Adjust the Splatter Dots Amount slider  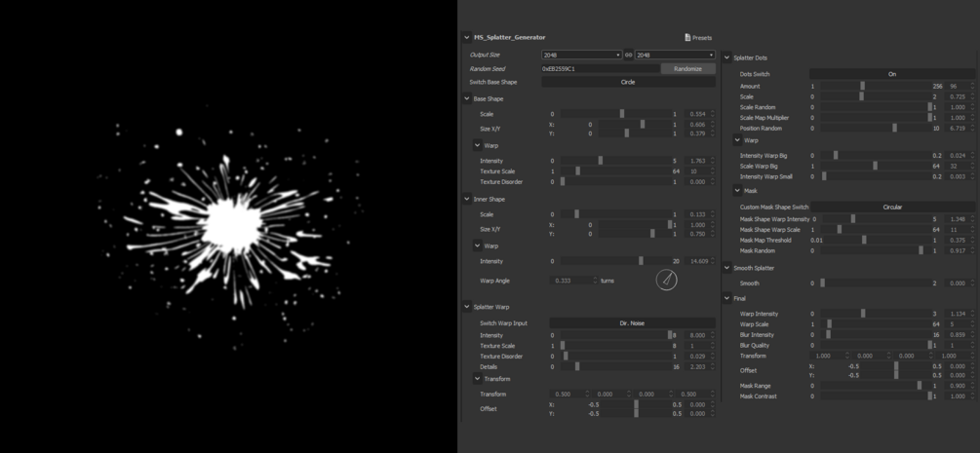click(875, 87)
